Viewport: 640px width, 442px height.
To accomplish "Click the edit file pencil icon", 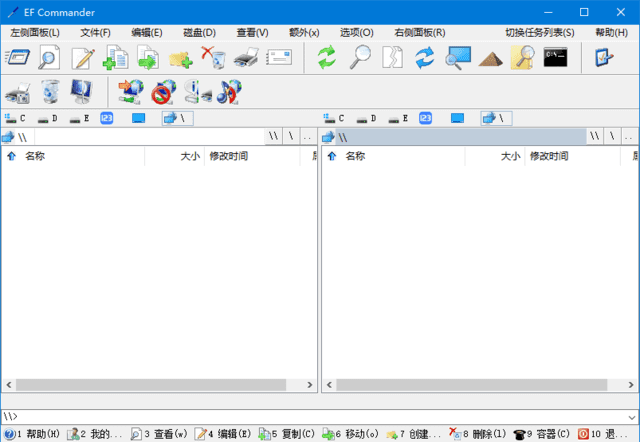I will pos(83,58).
